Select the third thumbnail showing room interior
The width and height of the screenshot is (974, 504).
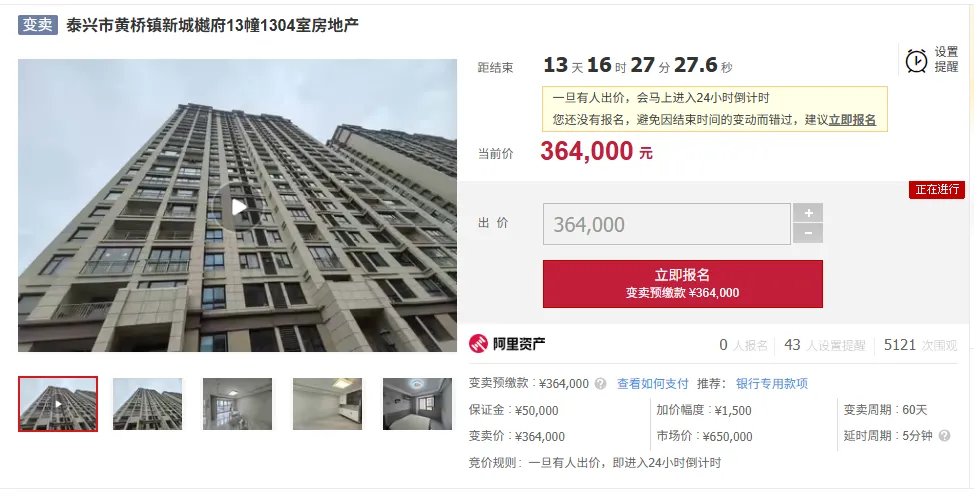pyautogui.click(x=237, y=404)
